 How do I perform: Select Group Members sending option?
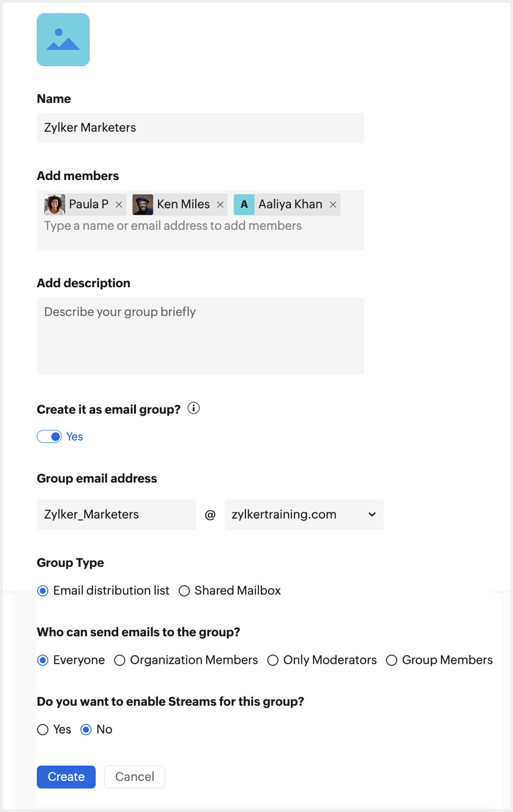391,660
